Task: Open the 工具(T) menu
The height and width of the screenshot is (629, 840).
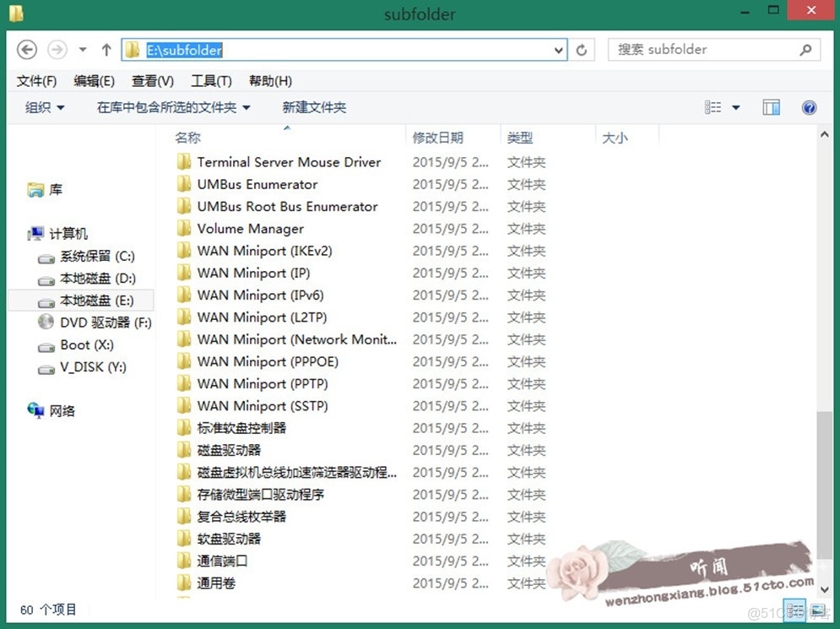Action: [x=211, y=80]
